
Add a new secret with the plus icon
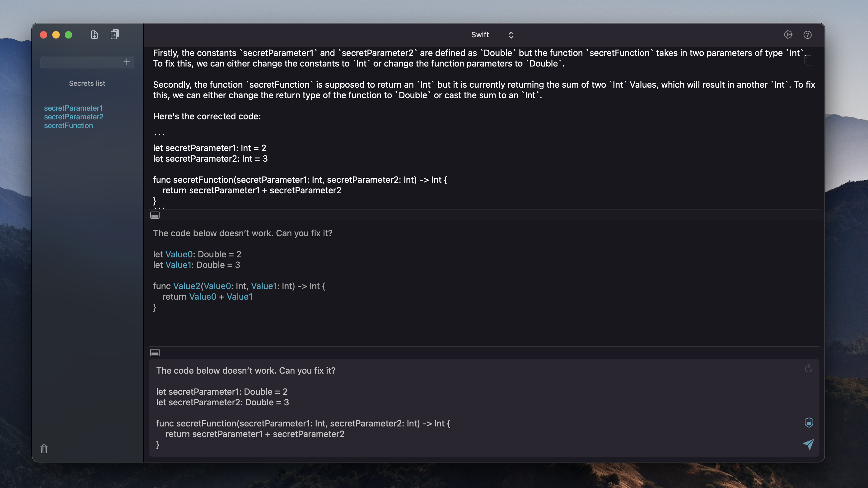point(127,62)
